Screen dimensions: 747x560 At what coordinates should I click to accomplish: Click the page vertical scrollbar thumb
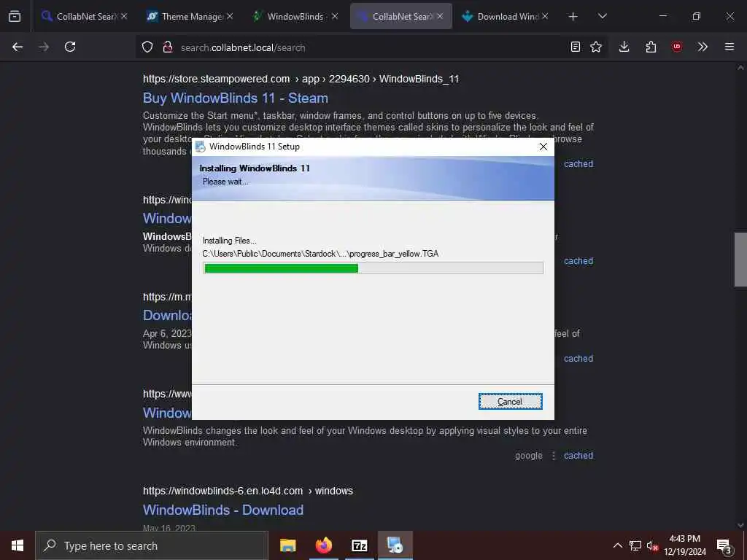click(740, 260)
